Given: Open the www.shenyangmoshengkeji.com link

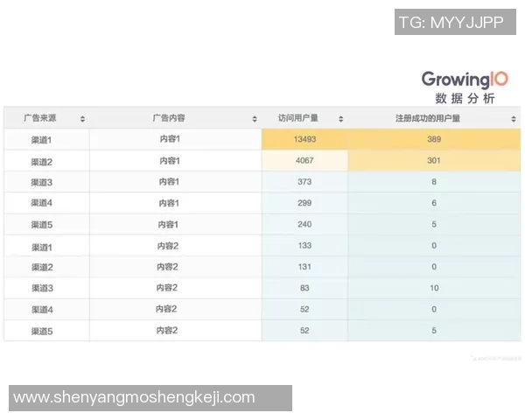Looking at the screenshot, I should coord(134,397).
